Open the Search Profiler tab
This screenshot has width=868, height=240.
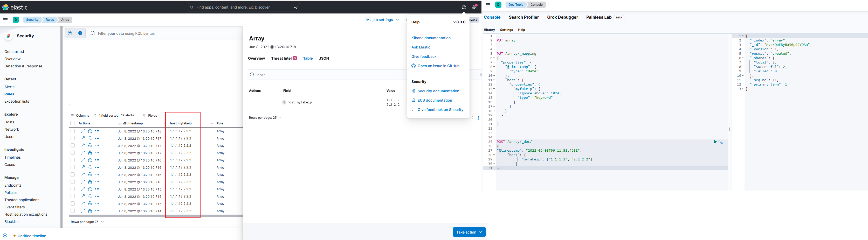coord(524,17)
